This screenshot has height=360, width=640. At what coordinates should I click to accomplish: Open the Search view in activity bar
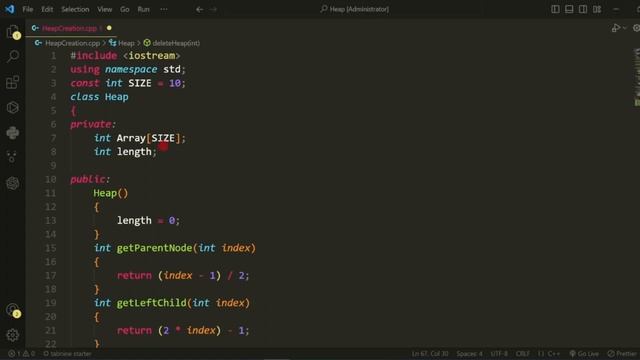point(13,56)
